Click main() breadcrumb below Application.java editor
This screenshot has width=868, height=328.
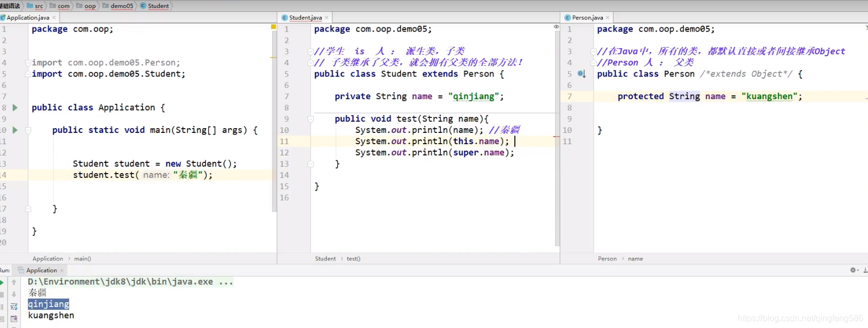click(83, 259)
